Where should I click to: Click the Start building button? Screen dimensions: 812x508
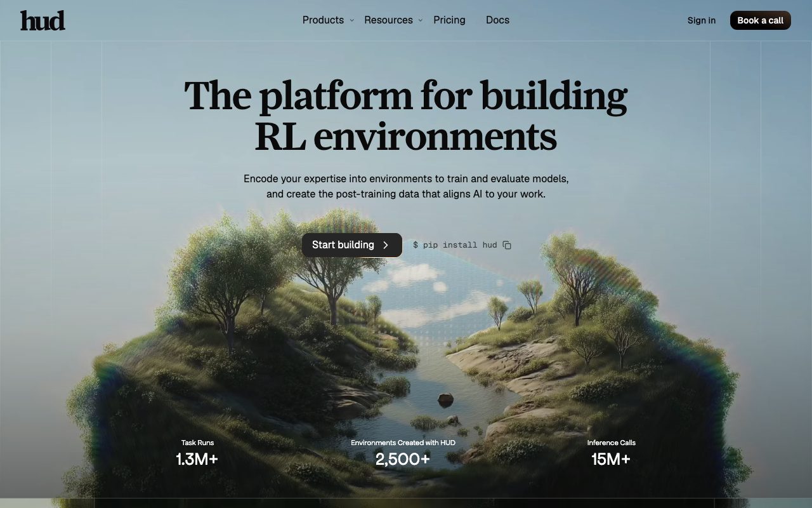tap(351, 245)
